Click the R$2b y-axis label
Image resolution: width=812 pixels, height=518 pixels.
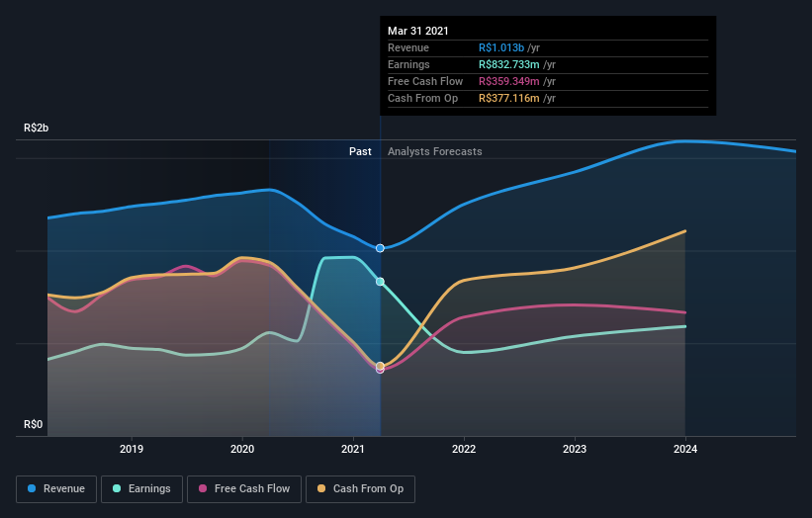pos(37,128)
